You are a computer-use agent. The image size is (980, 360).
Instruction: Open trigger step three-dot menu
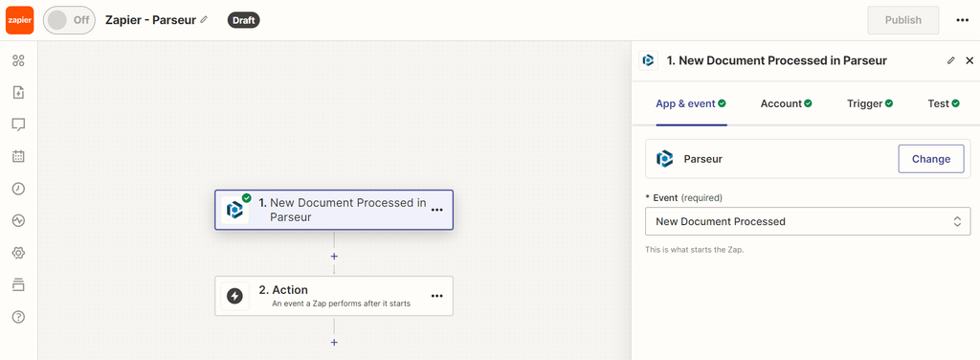point(436,210)
